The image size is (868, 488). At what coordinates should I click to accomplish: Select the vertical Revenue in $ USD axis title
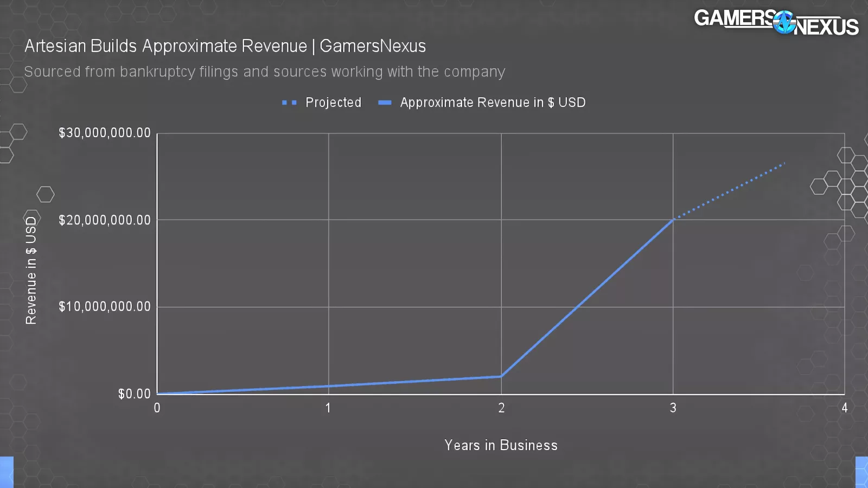pos(31,270)
